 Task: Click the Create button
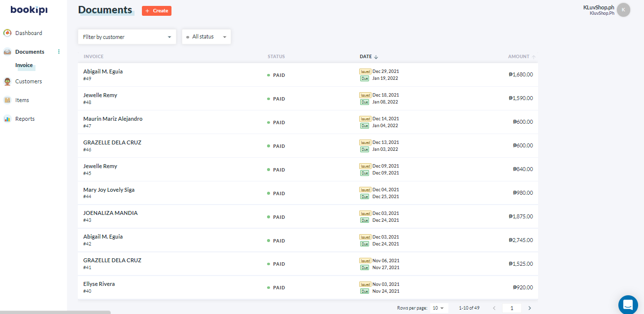point(157,10)
